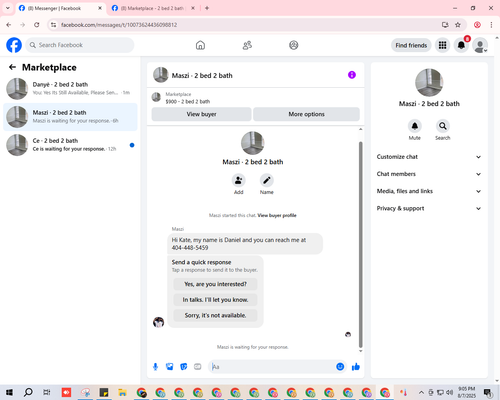Viewport: 500px width, 400px height.
Task: Click the Chrome address bar URL
Action: 119,25
